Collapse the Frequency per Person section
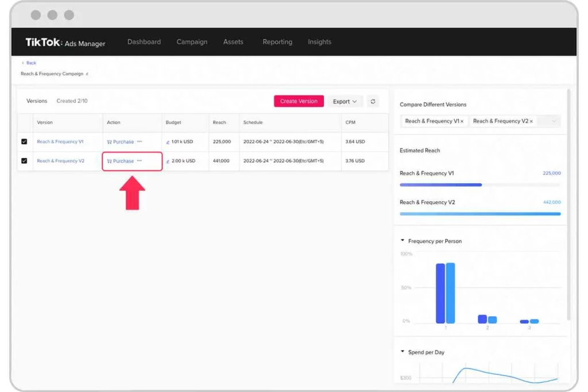This screenshot has height=392, width=588. pos(403,240)
